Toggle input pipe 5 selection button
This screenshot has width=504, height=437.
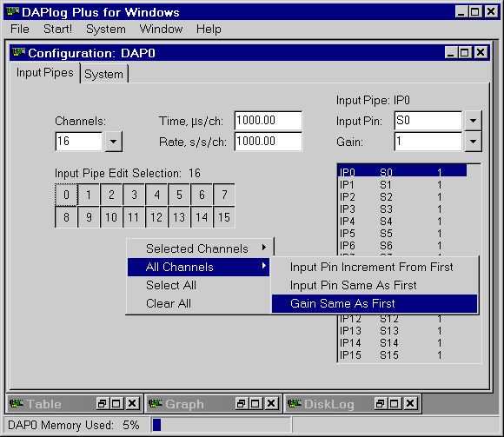point(179,195)
